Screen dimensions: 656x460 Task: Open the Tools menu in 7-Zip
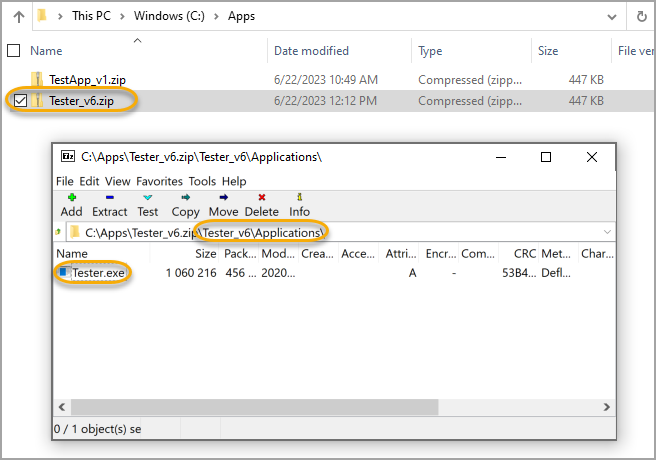[x=202, y=181]
